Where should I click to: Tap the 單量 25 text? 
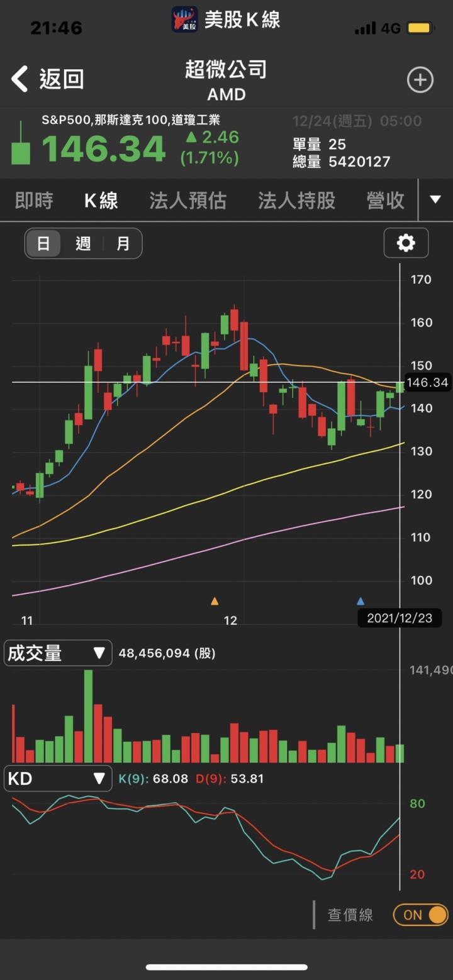coord(320,144)
